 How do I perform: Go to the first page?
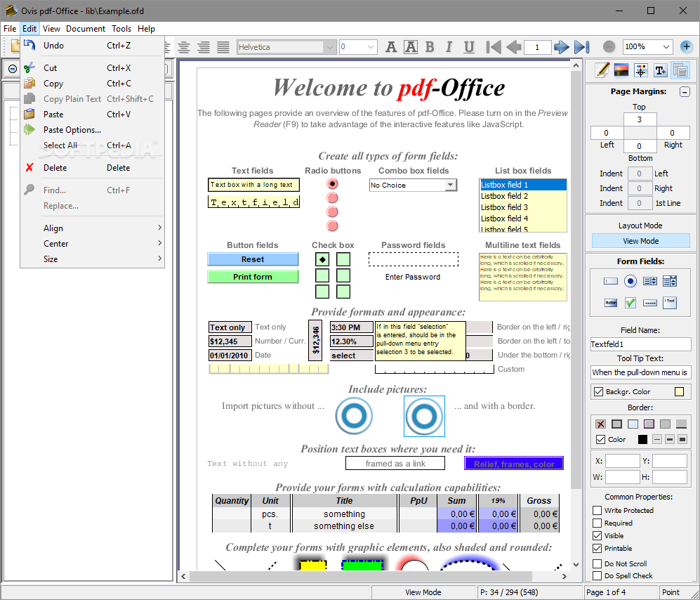point(494,46)
